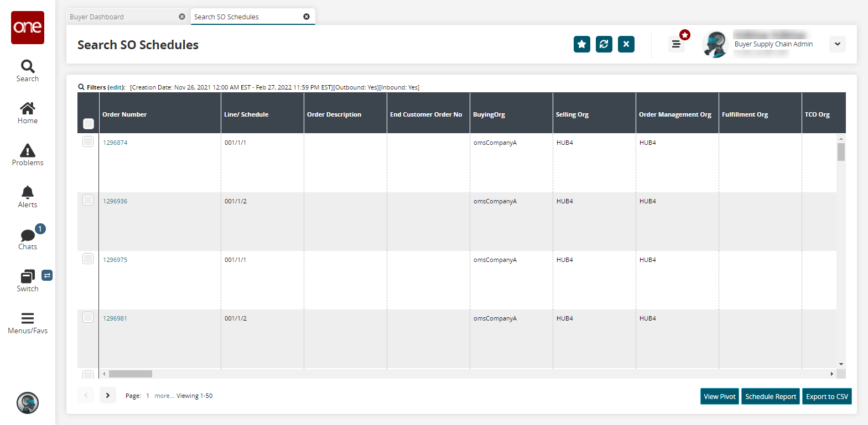
Task: Toggle the select-all header checkbox
Action: 88,124
